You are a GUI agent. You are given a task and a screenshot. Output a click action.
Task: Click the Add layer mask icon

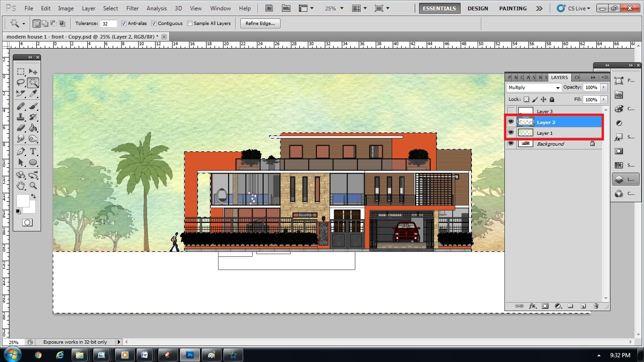click(x=545, y=306)
